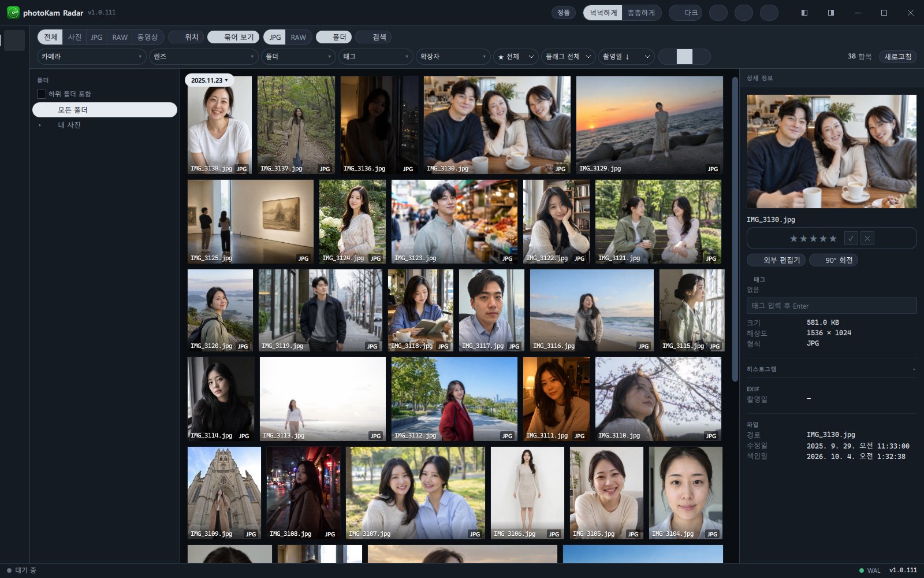Adjust the thumbnail size slider handle
The image size is (924, 578).
pos(684,57)
